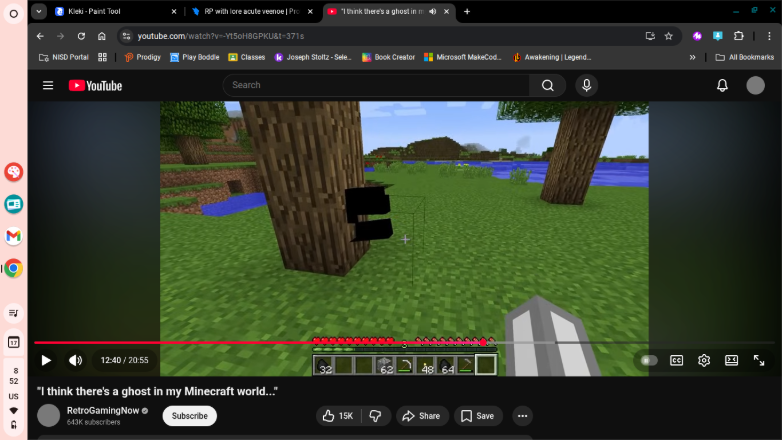This screenshot has width=782, height=440.
Task: Toggle closed captions on the video
Action: pyautogui.click(x=677, y=360)
